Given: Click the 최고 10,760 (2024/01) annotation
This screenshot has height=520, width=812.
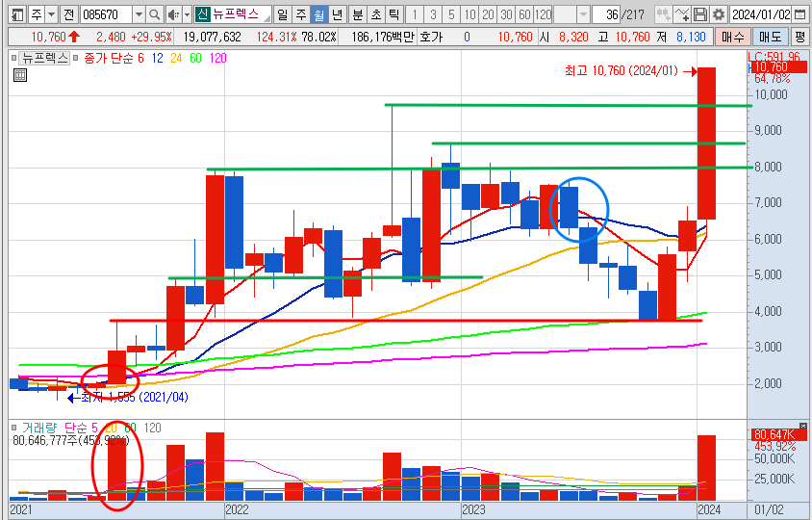Looking at the screenshot, I should (621, 71).
